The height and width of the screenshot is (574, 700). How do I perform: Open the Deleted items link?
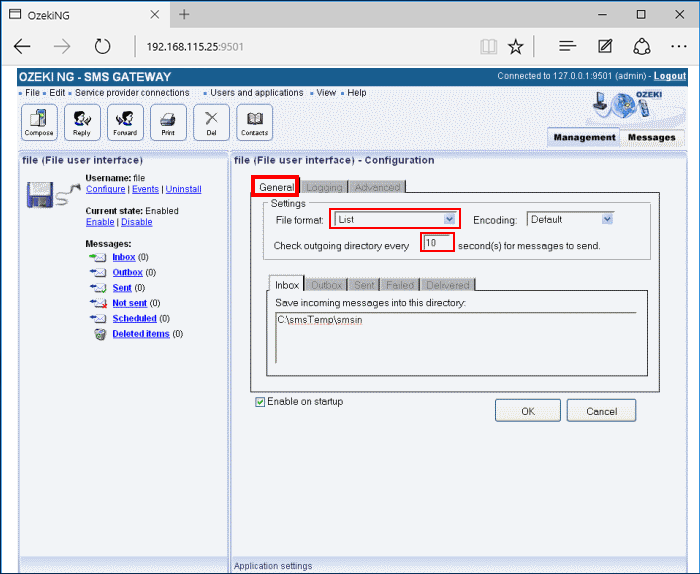tap(141, 334)
